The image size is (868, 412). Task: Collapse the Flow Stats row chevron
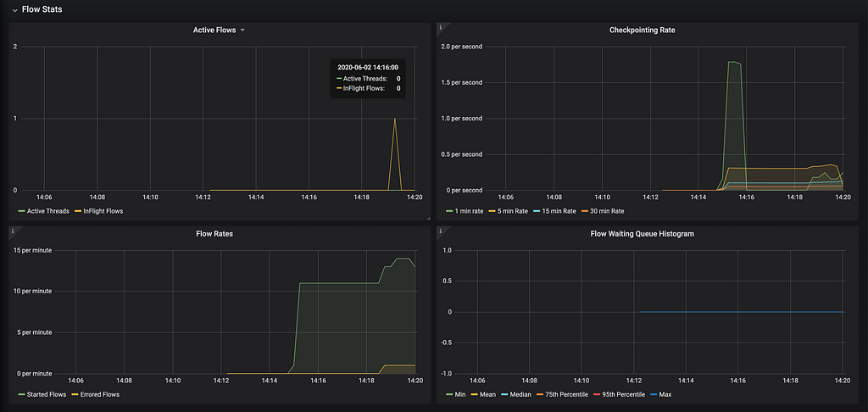coord(15,10)
